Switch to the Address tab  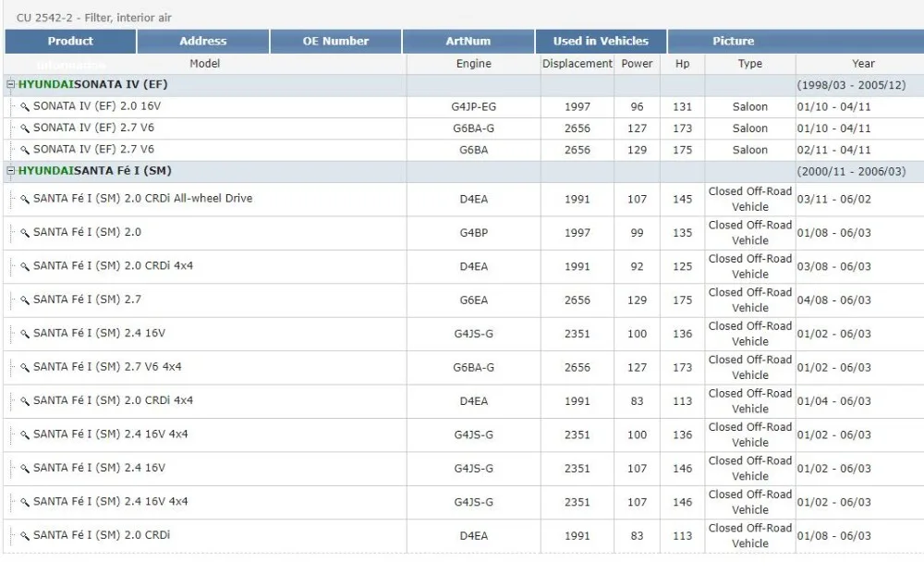pos(202,42)
